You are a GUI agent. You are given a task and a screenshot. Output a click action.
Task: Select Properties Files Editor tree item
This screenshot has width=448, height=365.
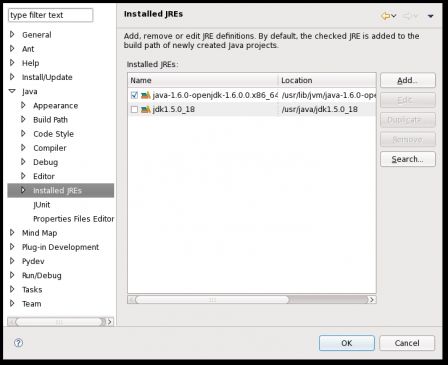pyautogui.click(x=73, y=219)
